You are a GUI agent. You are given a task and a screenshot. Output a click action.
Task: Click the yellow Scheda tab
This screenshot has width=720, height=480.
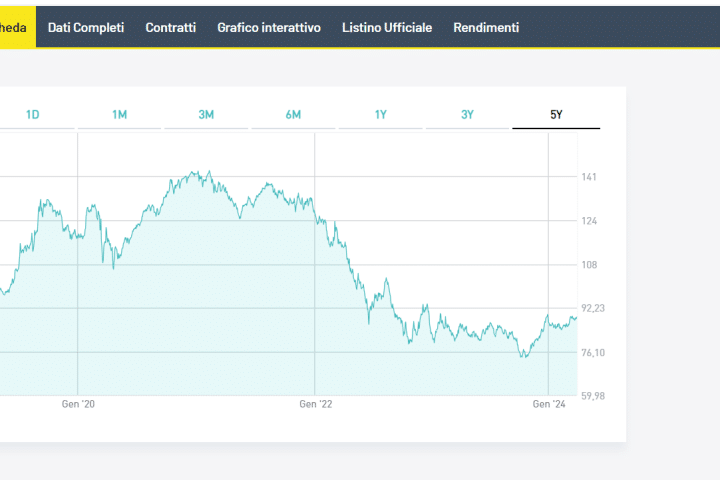17,27
